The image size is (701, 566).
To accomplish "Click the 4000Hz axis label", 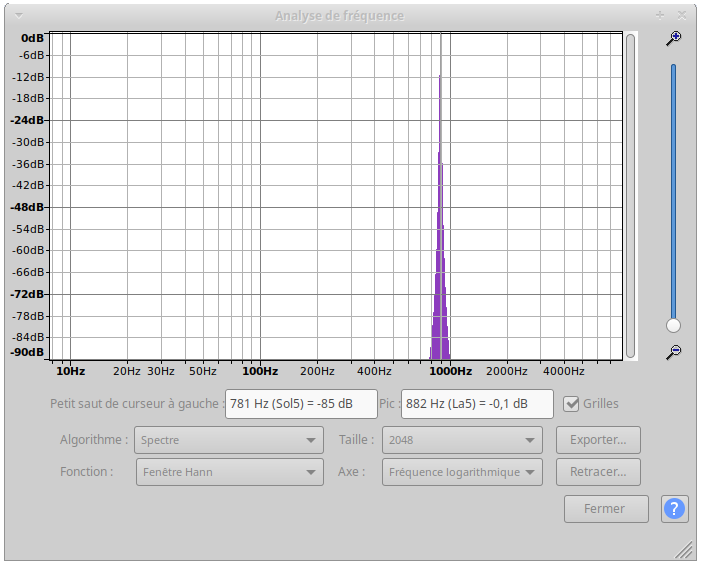I will pyautogui.click(x=564, y=371).
